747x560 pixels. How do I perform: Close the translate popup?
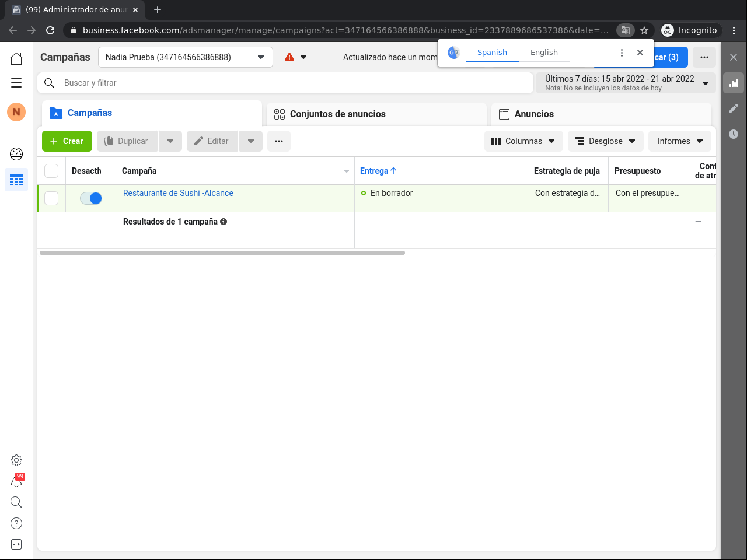pyautogui.click(x=640, y=52)
